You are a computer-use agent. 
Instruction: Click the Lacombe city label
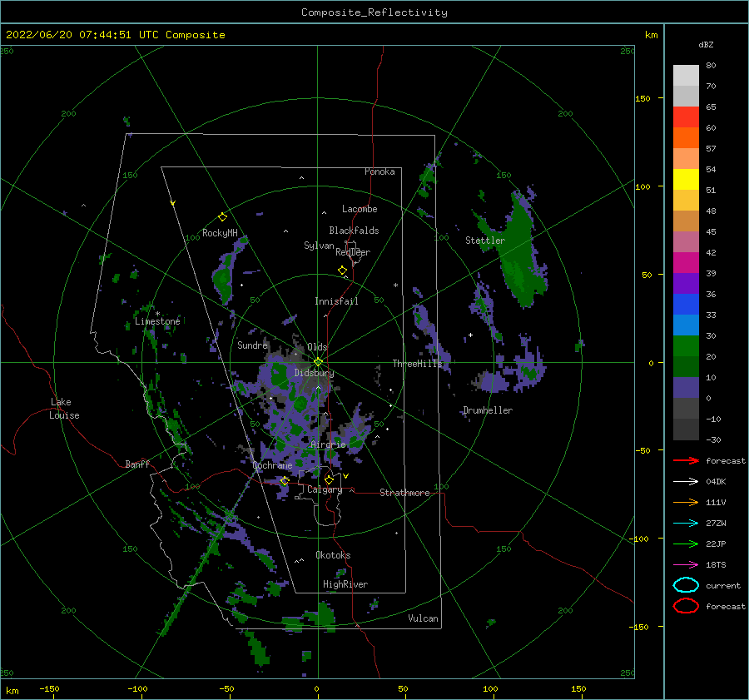coord(360,209)
